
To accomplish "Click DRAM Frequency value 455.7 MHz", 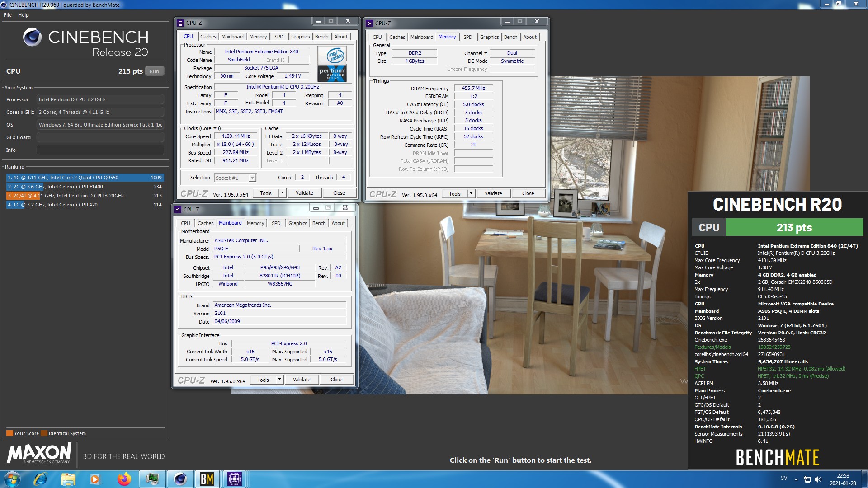I will click(x=473, y=88).
